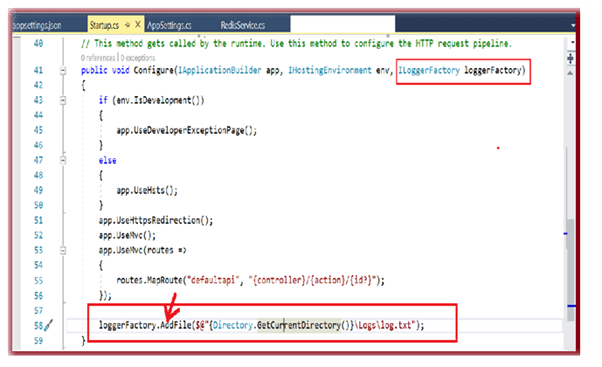Click 'app.UseDeveloperExceptionPage();' on line 45
The height and width of the screenshot is (367, 602).
tap(187, 131)
